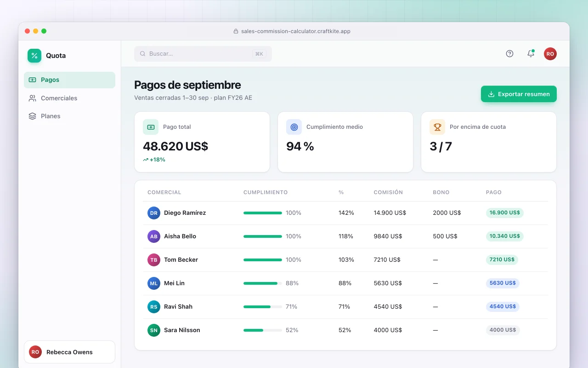The image size is (588, 368).
Task: Click the Quota percent logo icon
Action: tap(34, 56)
